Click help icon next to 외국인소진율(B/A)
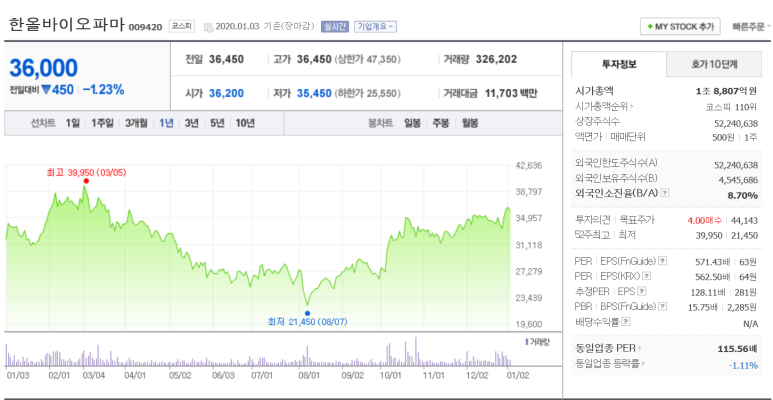This screenshot has width=773, height=400. 665,193
